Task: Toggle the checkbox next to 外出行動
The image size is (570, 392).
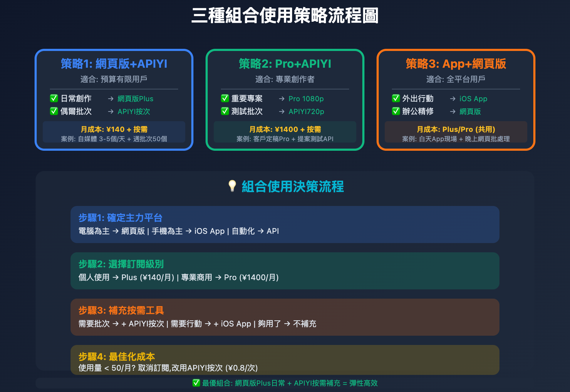Action: click(x=396, y=98)
